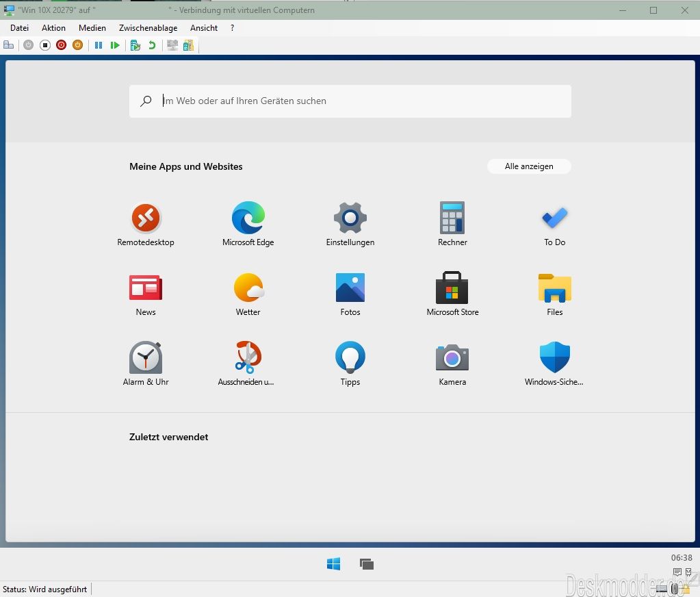
Task: Open the Ausschneiden u... snipping app
Action: [x=246, y=364]
